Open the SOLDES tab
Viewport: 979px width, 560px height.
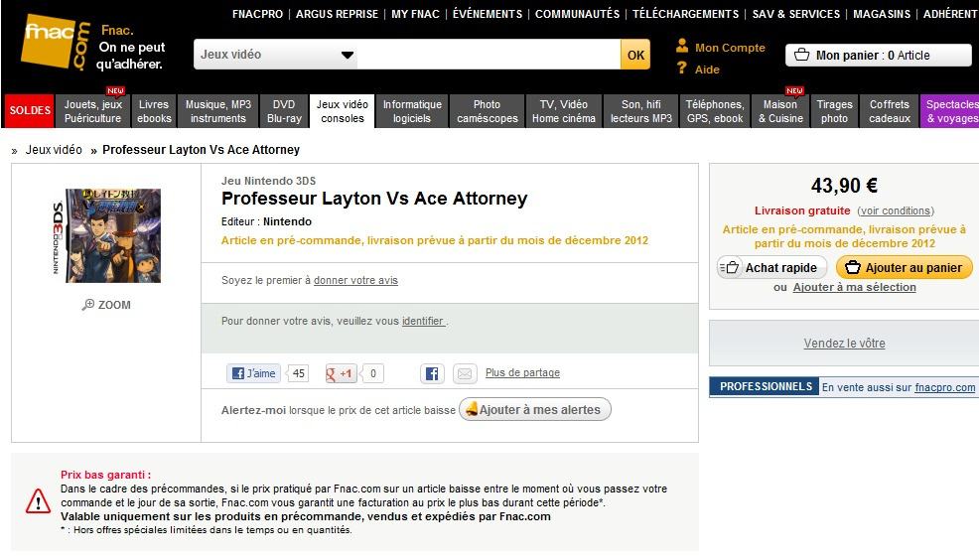click(30, 110)
